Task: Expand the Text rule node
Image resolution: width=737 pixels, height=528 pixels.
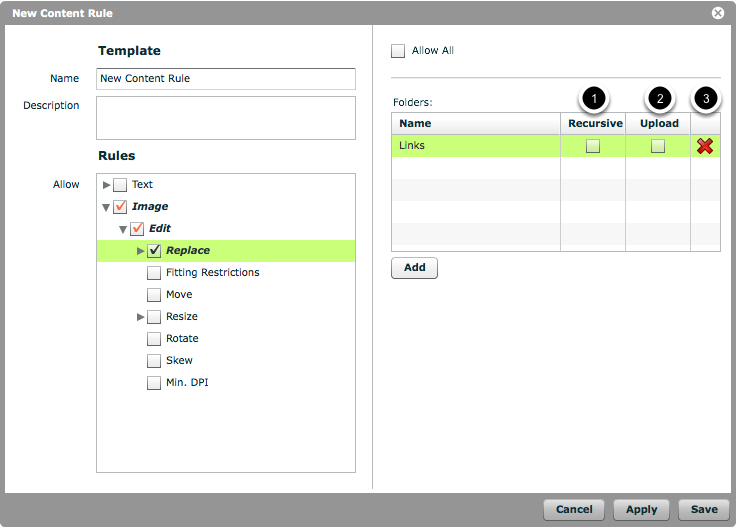Action: (x=107, y=185)
